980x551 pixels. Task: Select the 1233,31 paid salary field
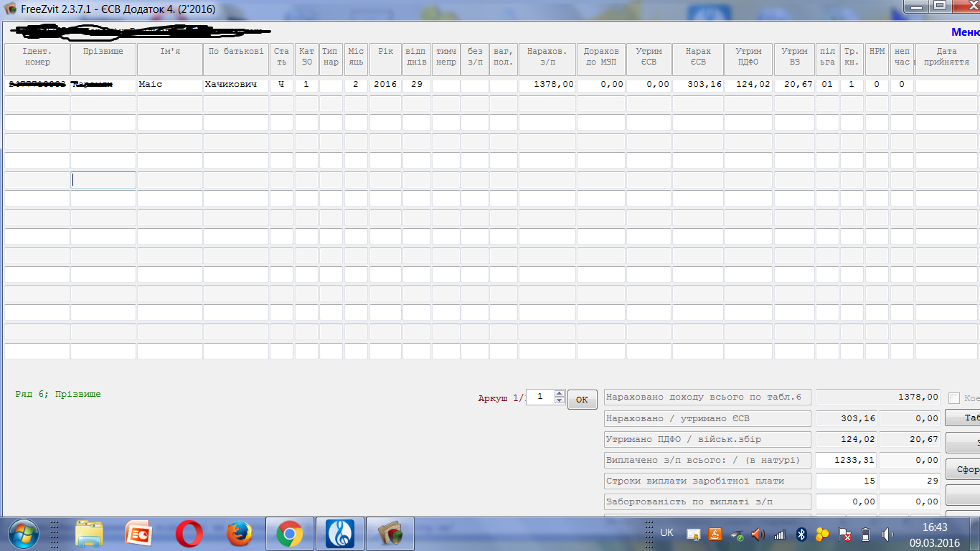[847, 460]
